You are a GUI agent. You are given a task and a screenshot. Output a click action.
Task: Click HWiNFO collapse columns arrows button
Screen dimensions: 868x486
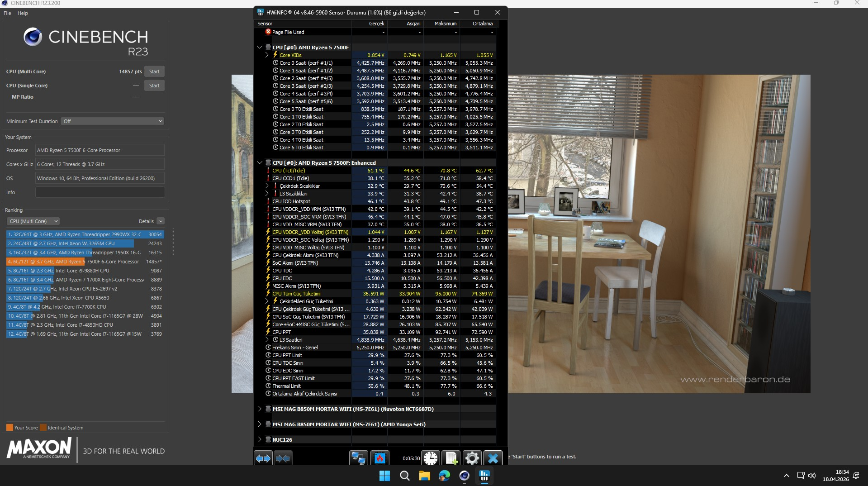coord(283,458)
